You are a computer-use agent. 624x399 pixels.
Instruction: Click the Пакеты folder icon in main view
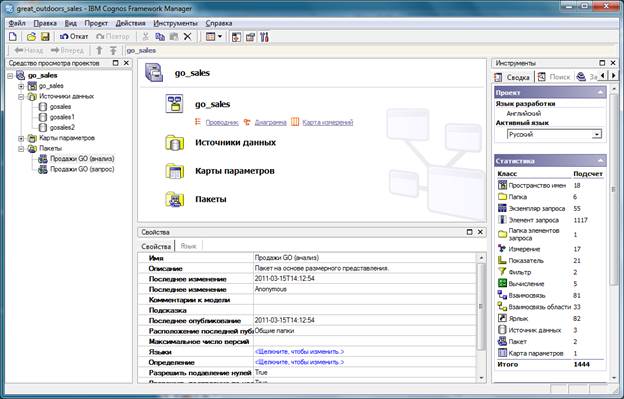click(x=174, y=199)
